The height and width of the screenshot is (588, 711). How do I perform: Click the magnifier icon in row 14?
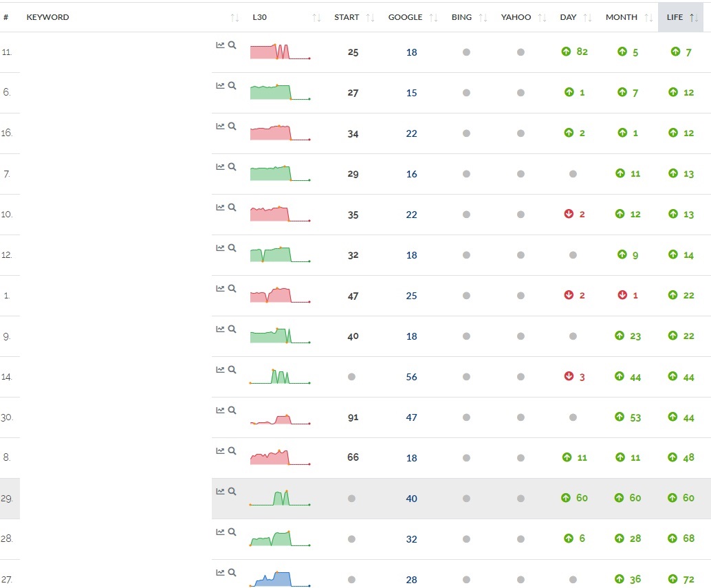click(x=232, y=369)
